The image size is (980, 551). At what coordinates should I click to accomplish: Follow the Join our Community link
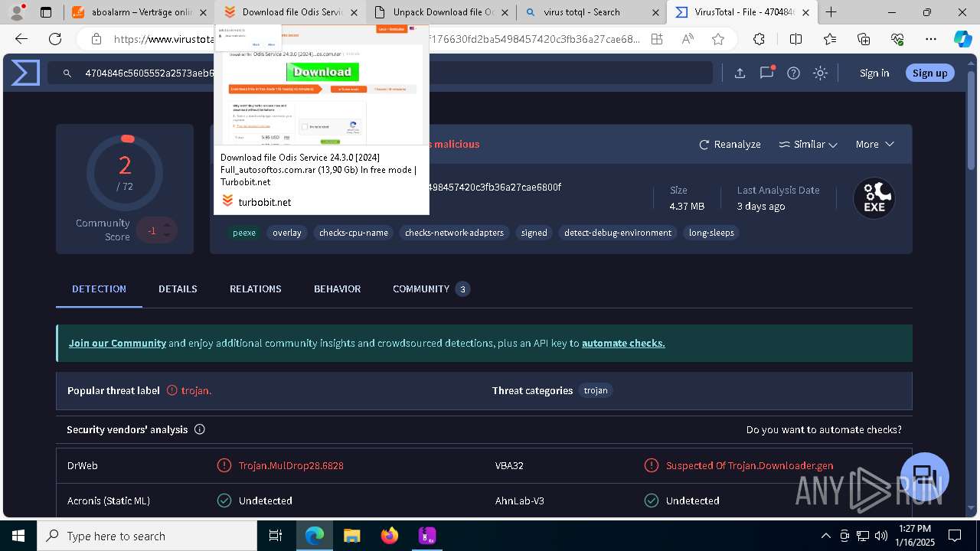tap(117, 343)
